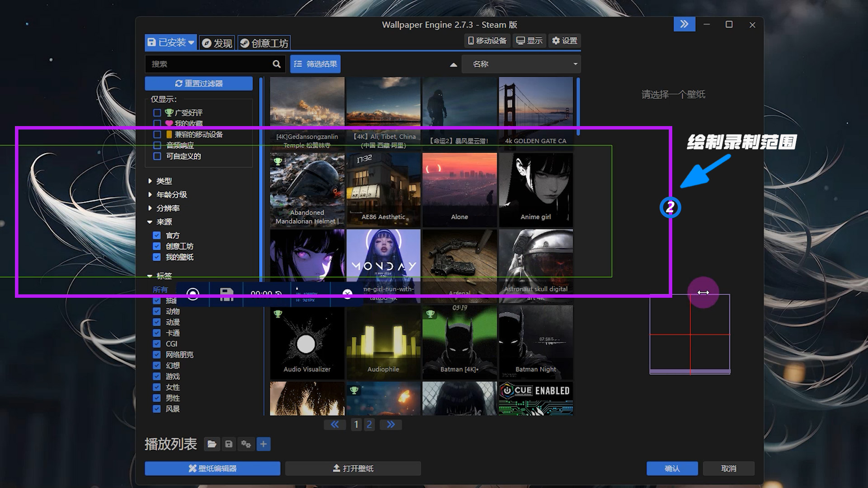Image resolution: width=868 pixels, height=488 pixels.
Task: Go to page 2
Action: click(x=369, y=424)
